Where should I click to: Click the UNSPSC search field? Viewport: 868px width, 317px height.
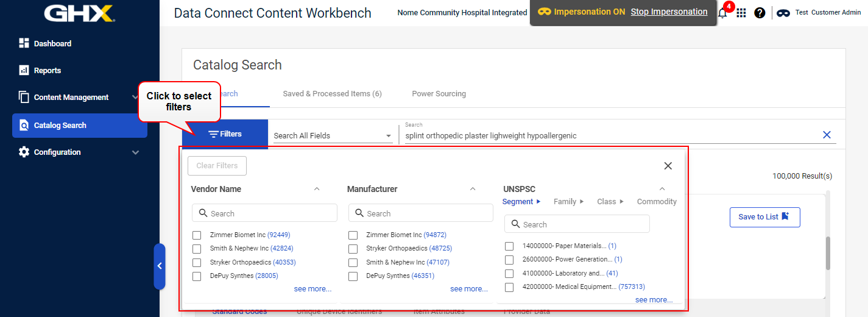(577, 224)
